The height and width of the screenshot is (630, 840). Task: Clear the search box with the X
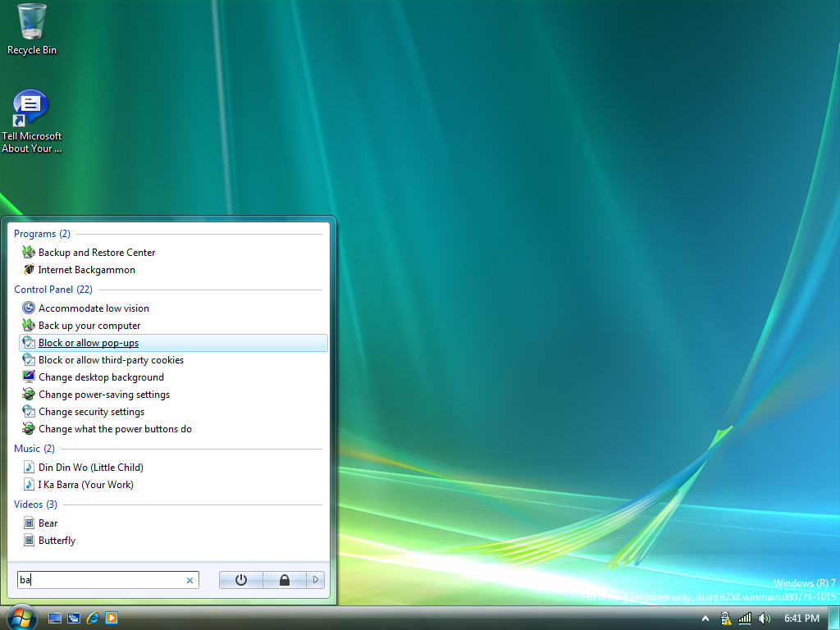coord(190,580)
